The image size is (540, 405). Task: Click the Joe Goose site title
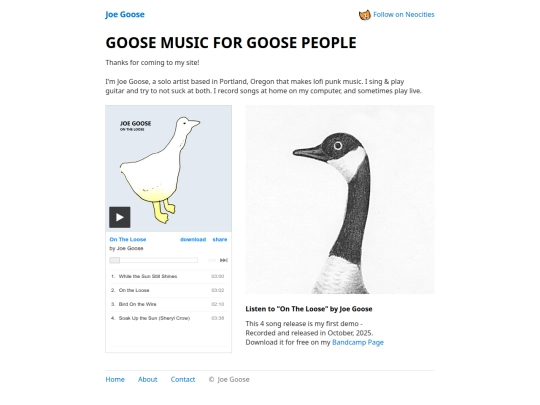click(x=125, y=14)
